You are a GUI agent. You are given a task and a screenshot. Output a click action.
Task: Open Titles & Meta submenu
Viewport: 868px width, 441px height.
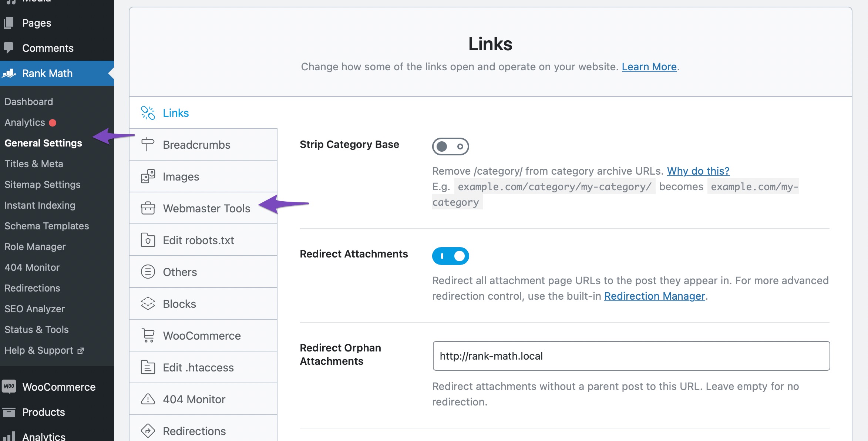pyautogui.click(x=34, y=164)
